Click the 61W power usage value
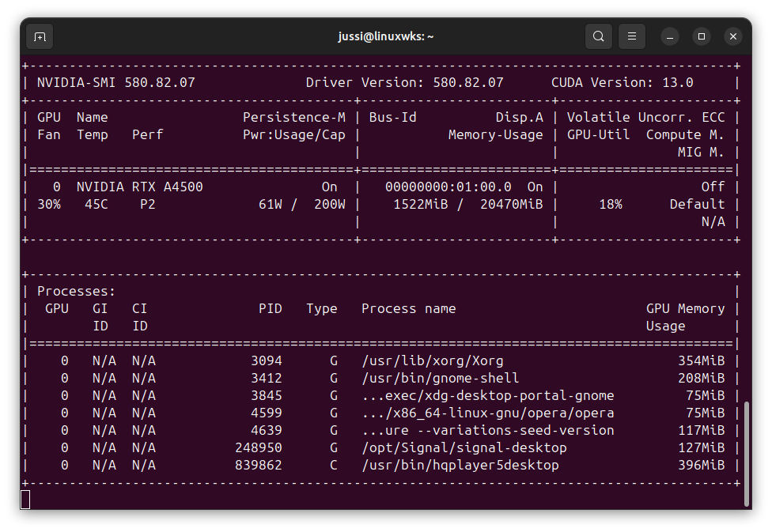The image size is (772, 532). click(271, 204)
